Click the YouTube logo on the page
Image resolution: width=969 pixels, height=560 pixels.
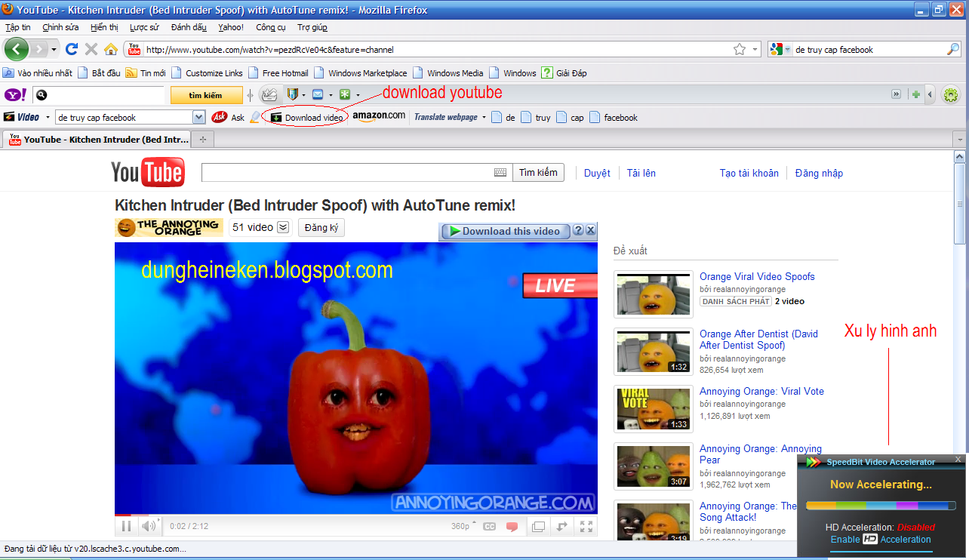(148, 173)
